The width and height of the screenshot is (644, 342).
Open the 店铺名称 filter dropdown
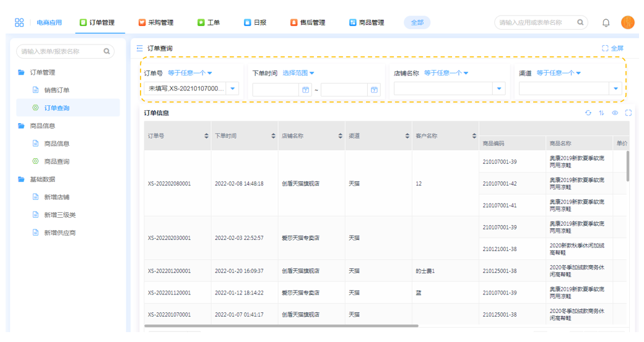click(x=498, y=89)
